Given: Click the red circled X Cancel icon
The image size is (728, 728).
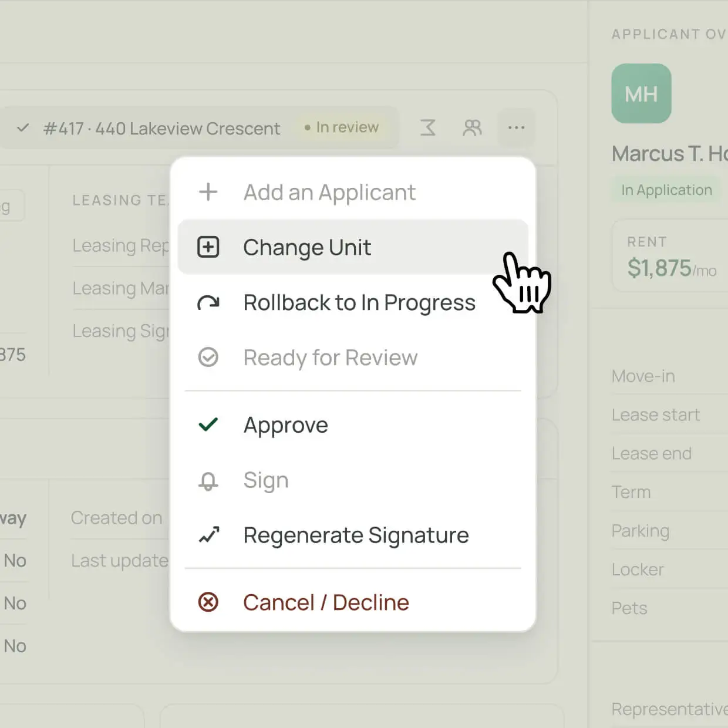Looking at the screenshot, I should [208, 602].
